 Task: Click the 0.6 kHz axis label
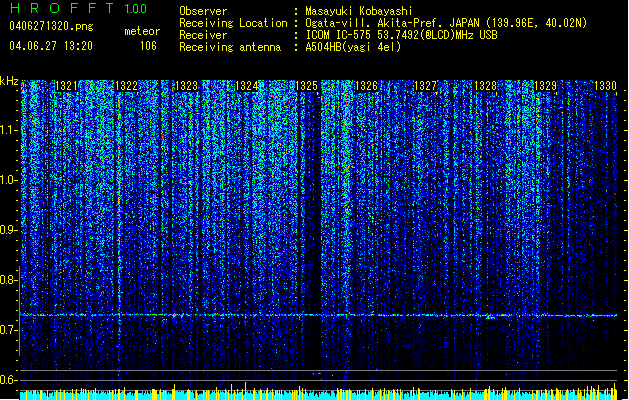9,380
